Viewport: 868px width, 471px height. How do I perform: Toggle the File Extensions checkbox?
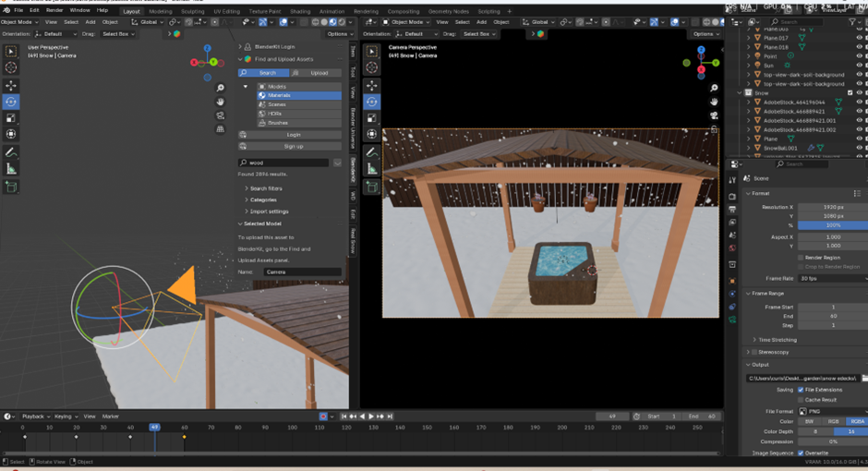(800, 390)
